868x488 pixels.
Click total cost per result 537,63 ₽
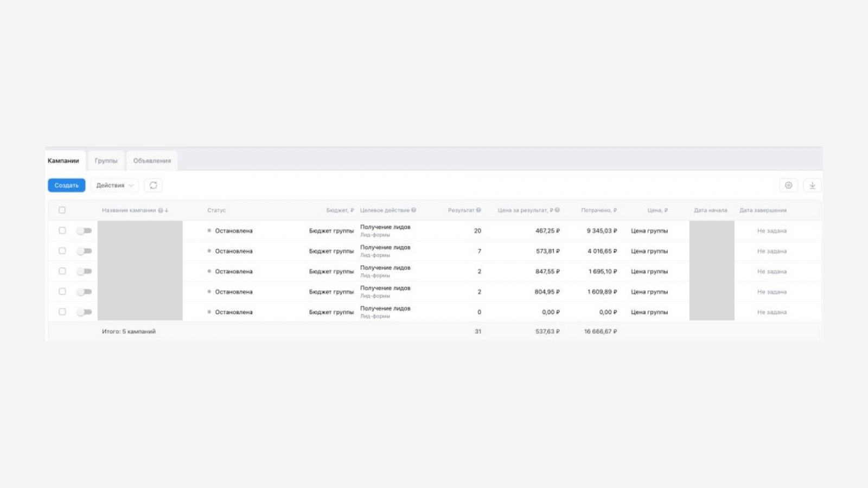pos(547,331)
